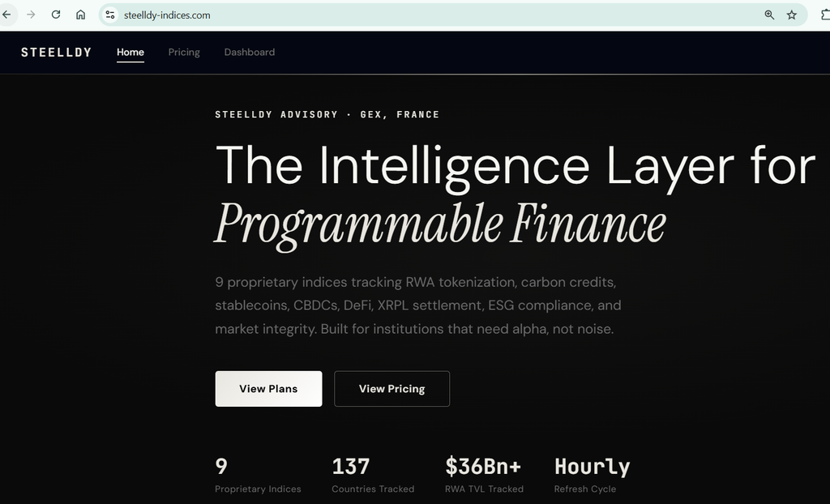The width and height of the screenshot is (830, 504).
Task: Click the 9 Proprietary Indices stat
Action: pyautogui.click(x=258, y=475)
